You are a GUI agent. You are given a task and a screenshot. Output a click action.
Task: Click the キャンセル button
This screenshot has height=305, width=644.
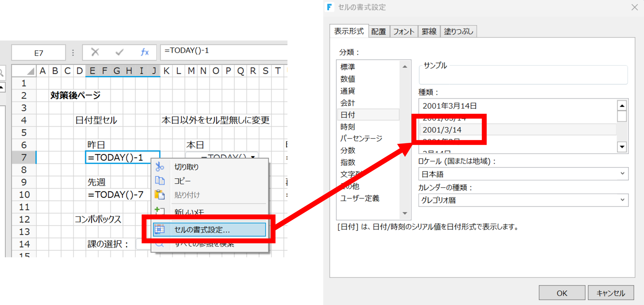tap(611, 293)
